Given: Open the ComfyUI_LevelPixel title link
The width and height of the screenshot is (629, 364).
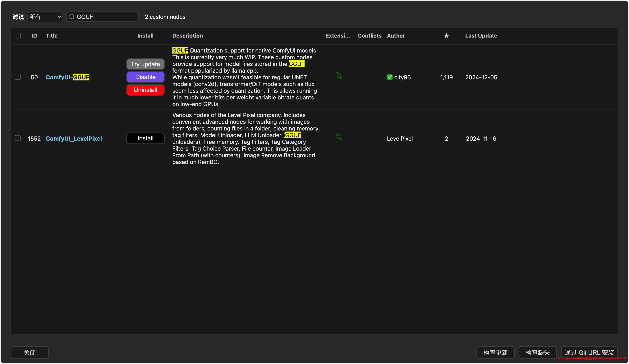Looking at the screenshot, I should 74,139.
